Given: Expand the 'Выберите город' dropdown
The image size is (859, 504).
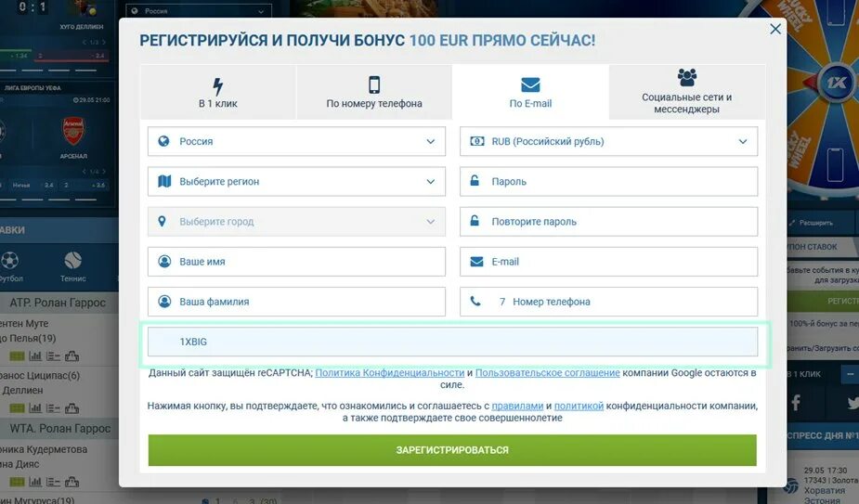Looking at the screenshot, I should (296, 221).
